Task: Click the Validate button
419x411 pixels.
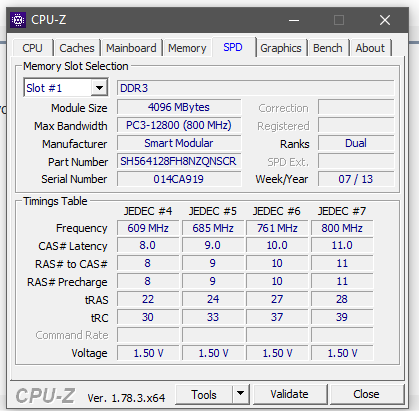Action: 289,394
